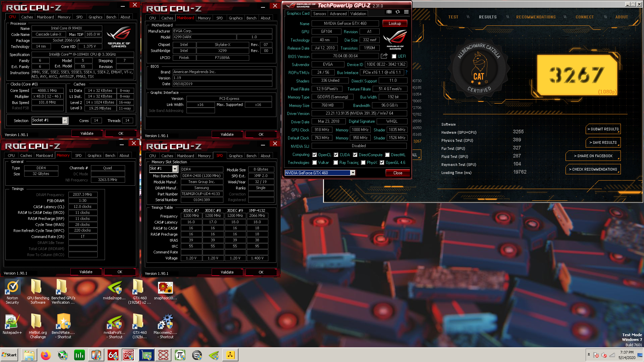
Task: Open the GPU-Z hamburger menu
Action: (406, 12)
